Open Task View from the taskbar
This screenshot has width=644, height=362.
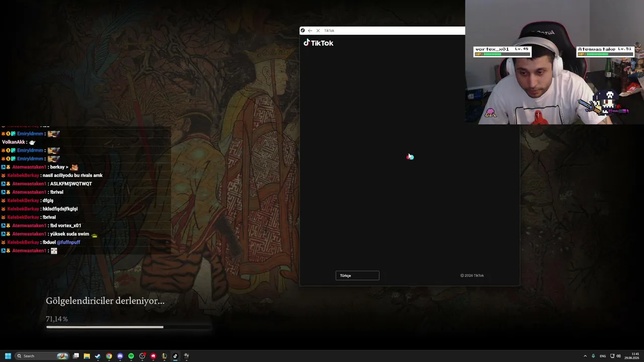pyautogui.click(x=76, y=356)
